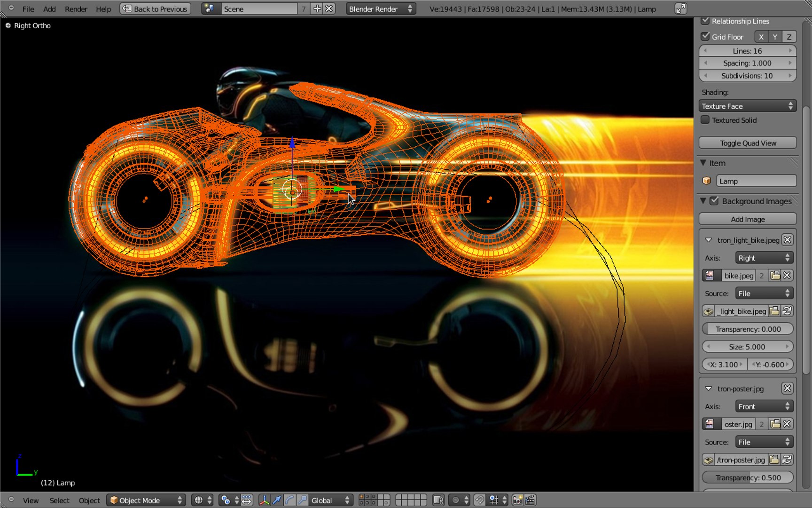
Task: Toggle the Relationship Lines checkbox
Action: coord(705,21)
